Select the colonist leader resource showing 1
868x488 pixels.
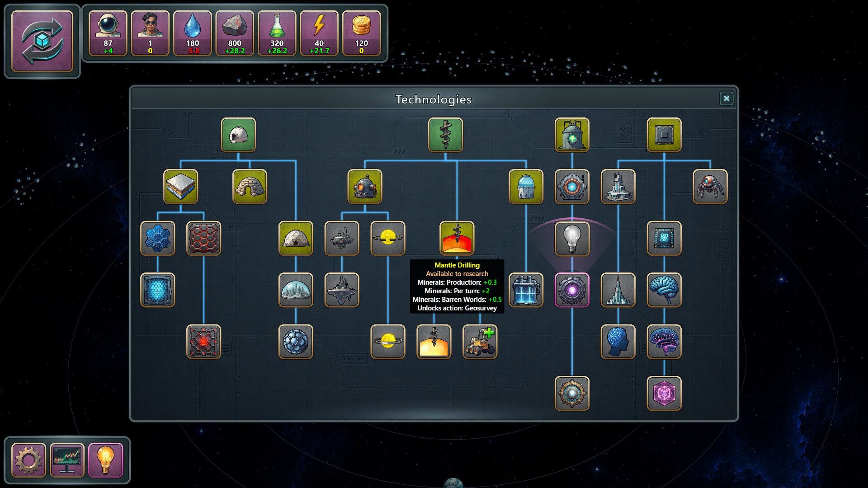(150, 33)
